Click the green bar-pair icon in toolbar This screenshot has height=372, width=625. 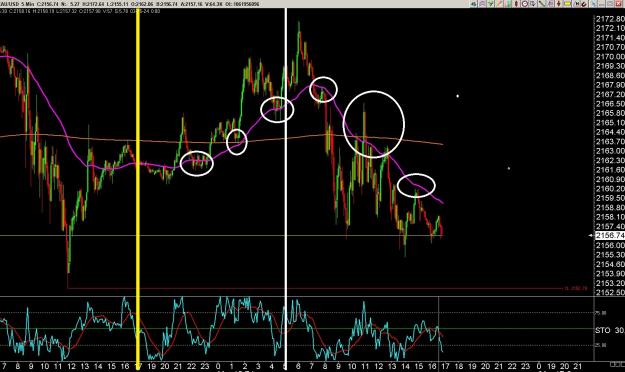coord(508,4)
